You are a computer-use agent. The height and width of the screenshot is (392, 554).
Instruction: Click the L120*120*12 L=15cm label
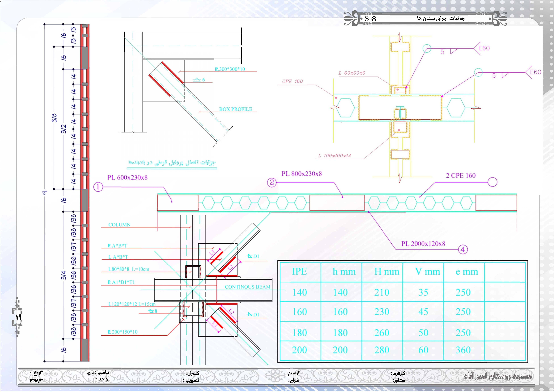pos(132,304)
